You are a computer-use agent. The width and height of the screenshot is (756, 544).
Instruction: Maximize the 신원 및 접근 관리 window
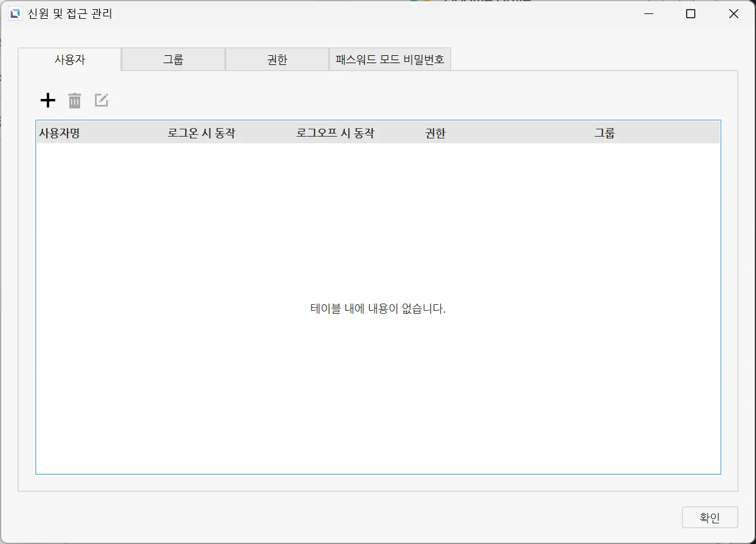coord(690,14)
